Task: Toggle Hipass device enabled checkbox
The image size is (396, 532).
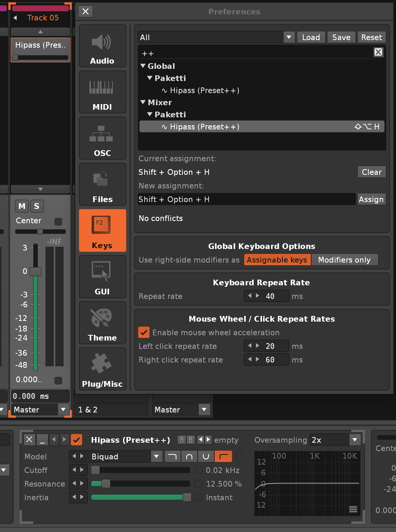Action: point(76,440)
